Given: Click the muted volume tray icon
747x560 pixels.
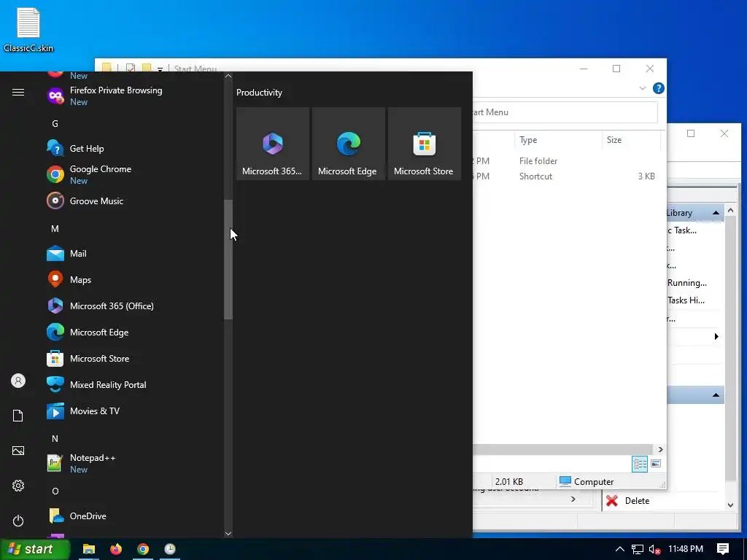Looking at the screenshot, I should coord(655,550).
